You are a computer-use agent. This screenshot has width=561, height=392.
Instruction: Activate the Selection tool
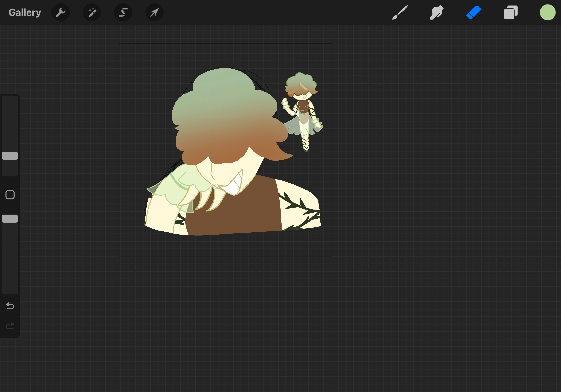123,12
